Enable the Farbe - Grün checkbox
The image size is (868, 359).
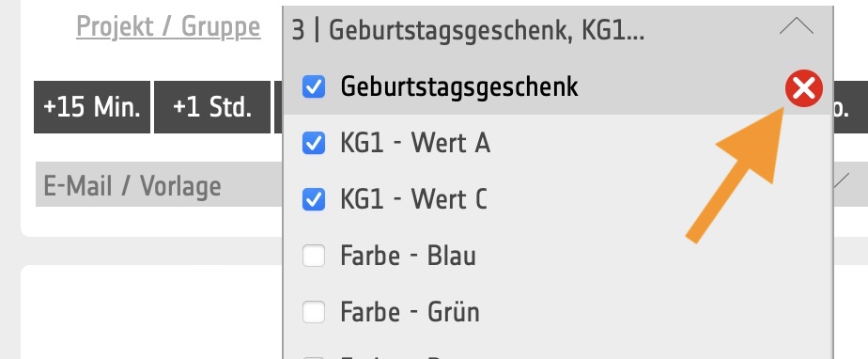point(314,312)
